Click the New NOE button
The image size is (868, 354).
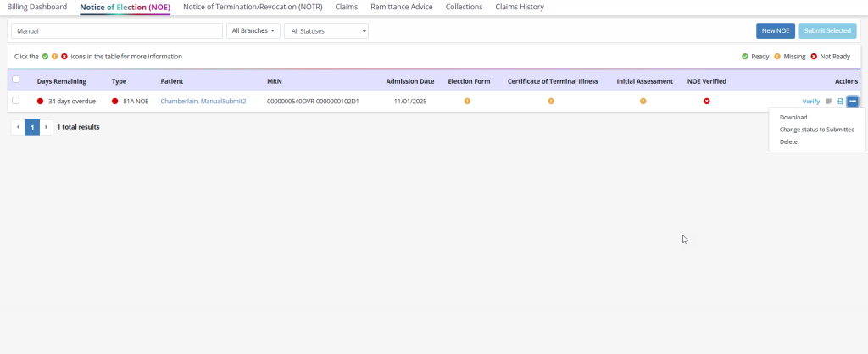click(x=775, y=30)
